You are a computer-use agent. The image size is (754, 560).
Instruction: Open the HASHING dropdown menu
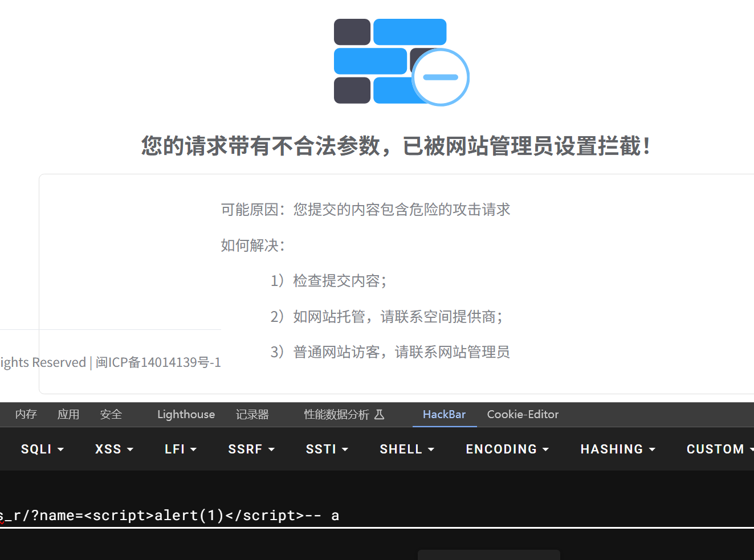(618, 449)
